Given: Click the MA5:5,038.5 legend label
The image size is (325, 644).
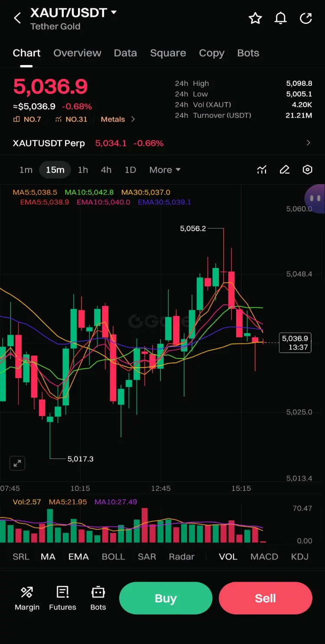Looking at the screenshot, I should point(35,192).
